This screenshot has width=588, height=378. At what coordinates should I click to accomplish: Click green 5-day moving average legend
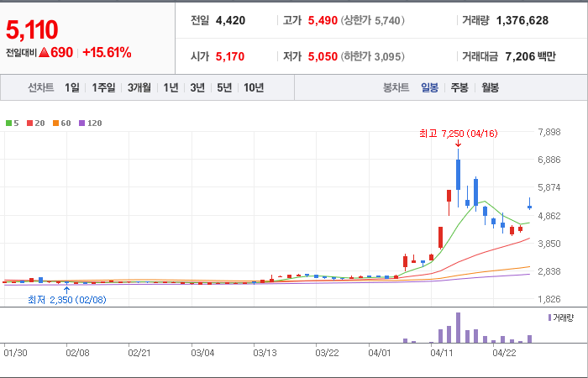(x=12, y=123)
